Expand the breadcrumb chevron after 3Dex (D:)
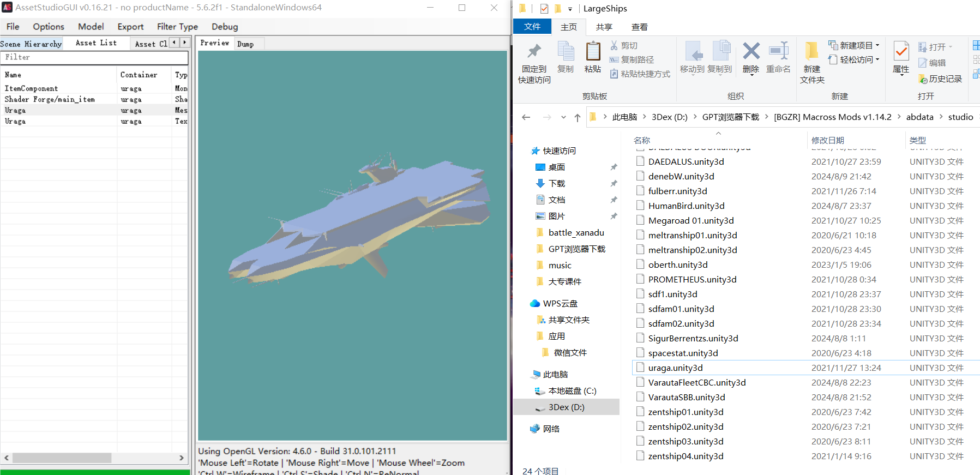Image resolution: width=980 pixels, height=475 pixels. [x=695, y=117]
